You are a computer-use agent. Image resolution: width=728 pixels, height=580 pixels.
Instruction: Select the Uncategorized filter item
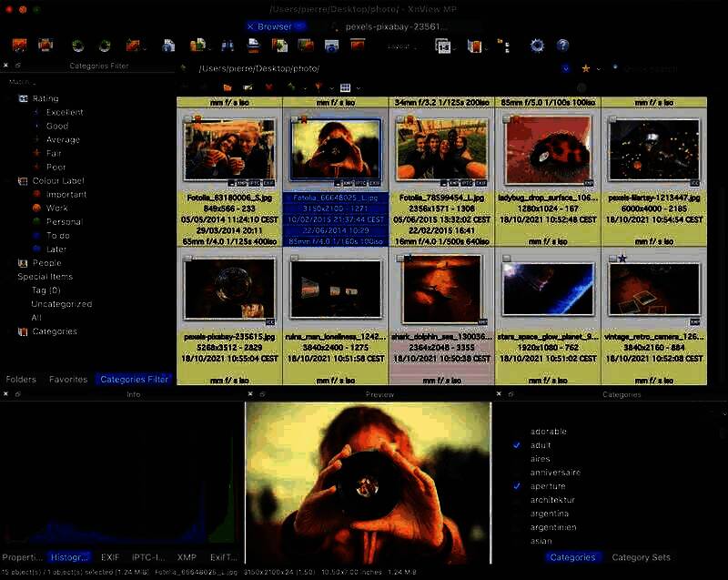(61, 304)
